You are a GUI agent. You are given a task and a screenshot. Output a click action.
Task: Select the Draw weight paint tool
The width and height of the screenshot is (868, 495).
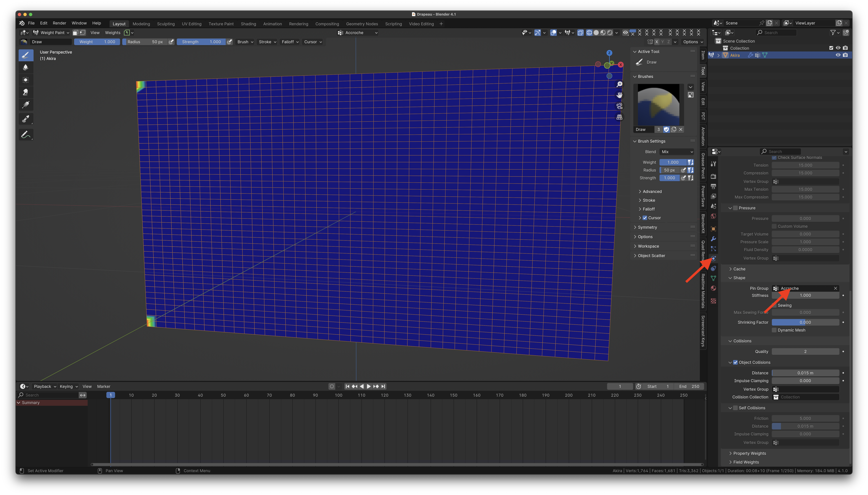pyautogui.click(x=26, y=55)
